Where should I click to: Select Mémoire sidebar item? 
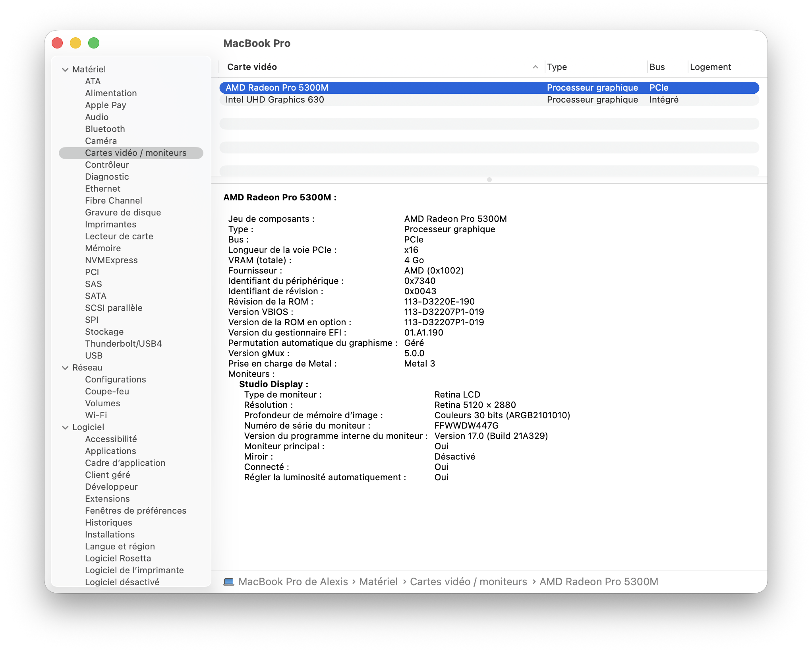(x=103, y=248)
